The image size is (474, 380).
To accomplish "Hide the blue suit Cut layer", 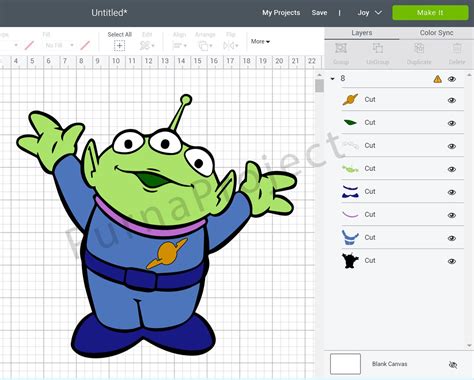I will point(452,238).
